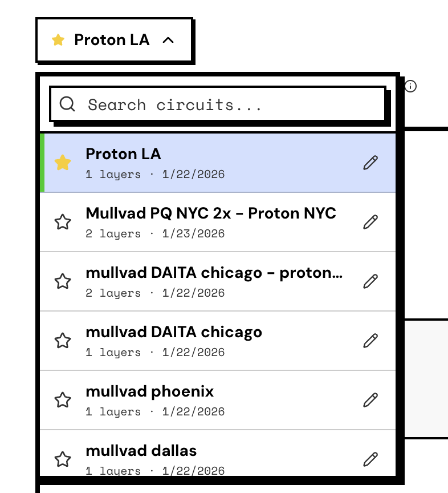This screenshot has height=493, width=448.
Task: Unfavorite the Proton LA circuit star
Action: click(63, 163)
